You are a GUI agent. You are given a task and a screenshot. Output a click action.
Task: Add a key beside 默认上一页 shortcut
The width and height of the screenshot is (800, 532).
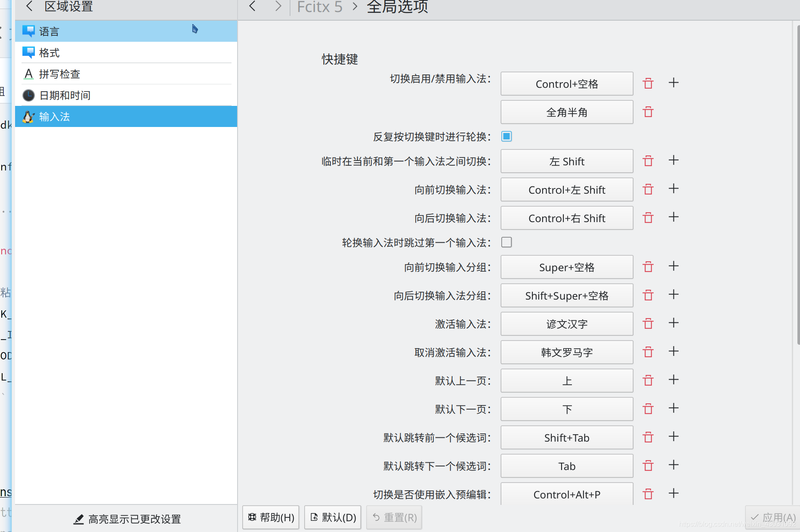click(x=673, y=380)
